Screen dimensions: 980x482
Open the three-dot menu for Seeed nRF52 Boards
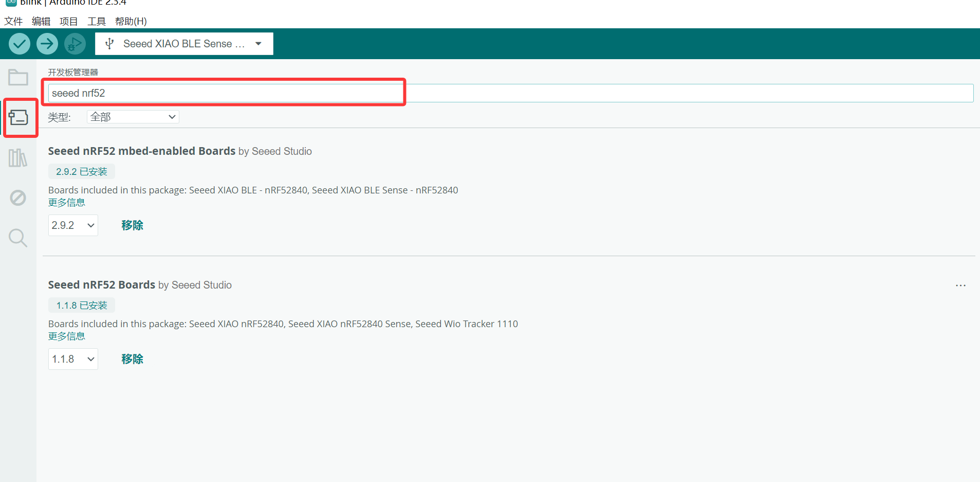point(960,285)
